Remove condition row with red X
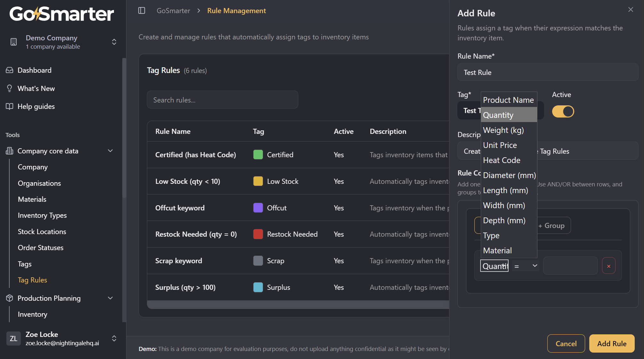Viewport: 644px width, 359px height. (x=608, y=266)
